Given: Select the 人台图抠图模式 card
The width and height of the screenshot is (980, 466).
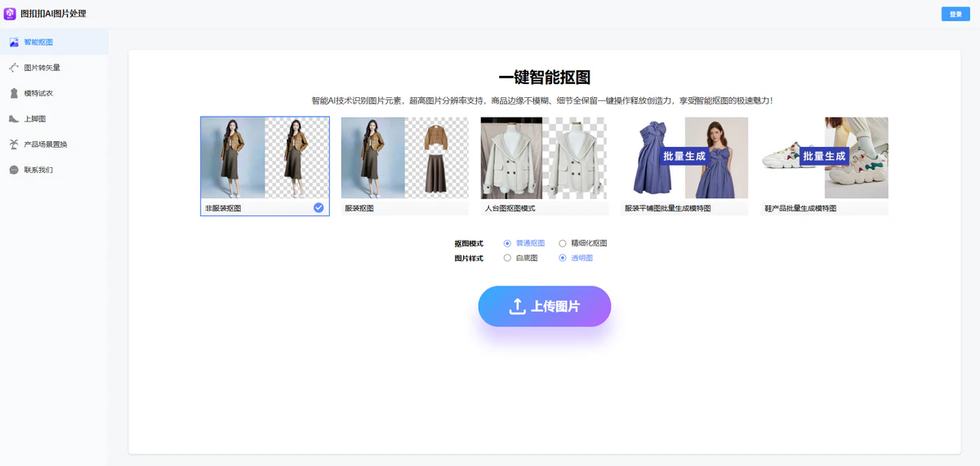Looking at the screenshot, I should (544, 166).
